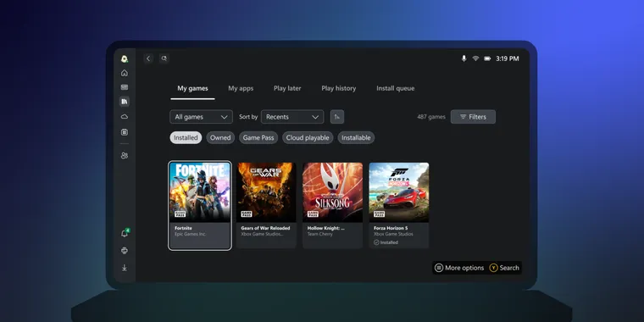The width and height of the screenshot is (644, 322).
Task: Switch to the Install queue tab
Action: click(396, 88)
